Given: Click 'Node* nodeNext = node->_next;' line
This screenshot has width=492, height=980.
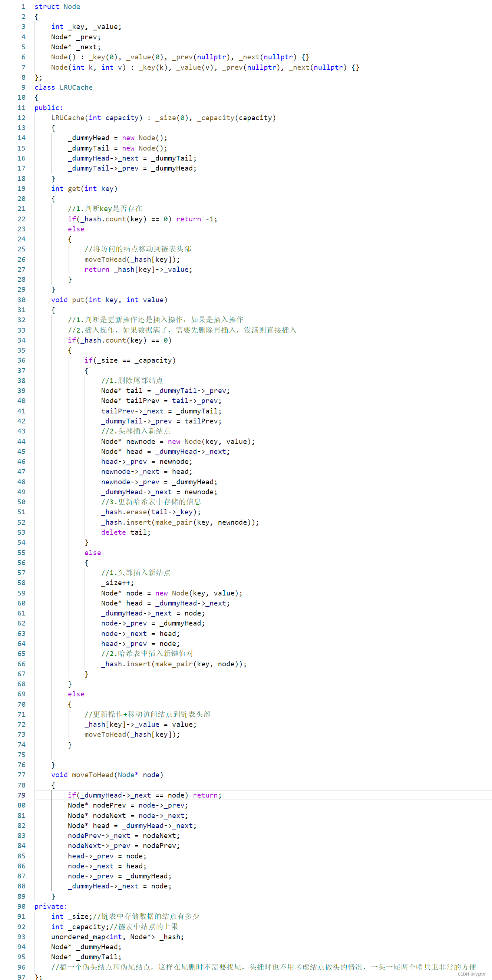Looking at the screenshot, I should tap(128, 816).
